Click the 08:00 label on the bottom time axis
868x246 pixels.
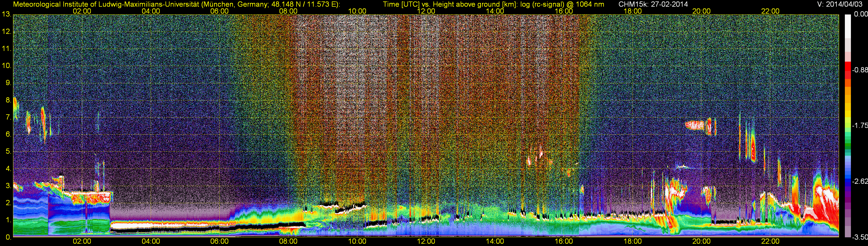[x=288, y=241]
